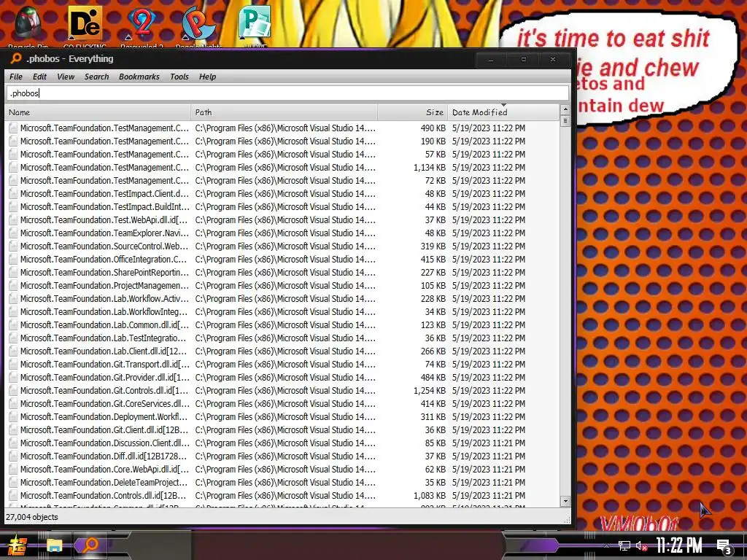
Task: Focus the '.phobos' search box
Action: 287,93
